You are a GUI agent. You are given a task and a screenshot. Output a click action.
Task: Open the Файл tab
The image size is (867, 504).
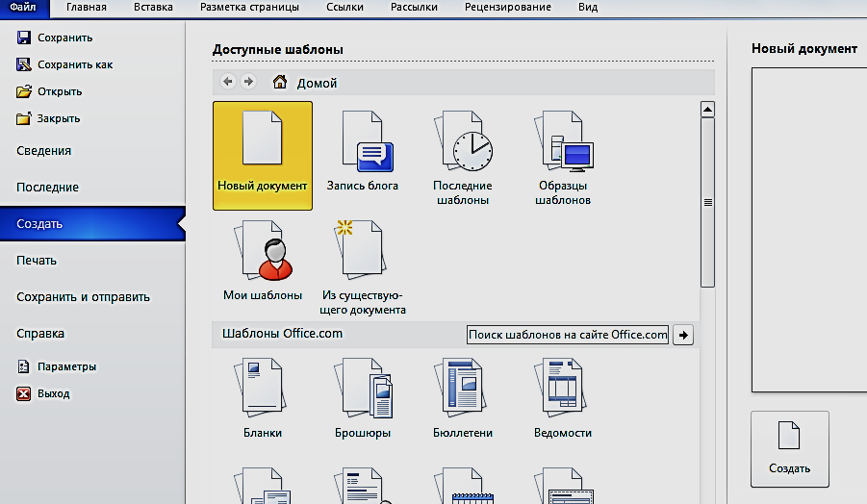[x=23, y=8]
